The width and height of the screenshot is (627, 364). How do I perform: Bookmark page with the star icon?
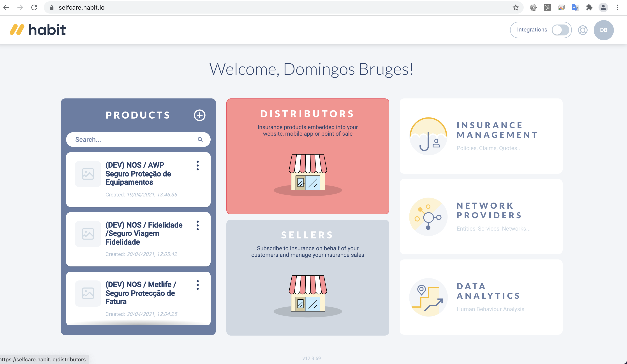pos(516,7)
